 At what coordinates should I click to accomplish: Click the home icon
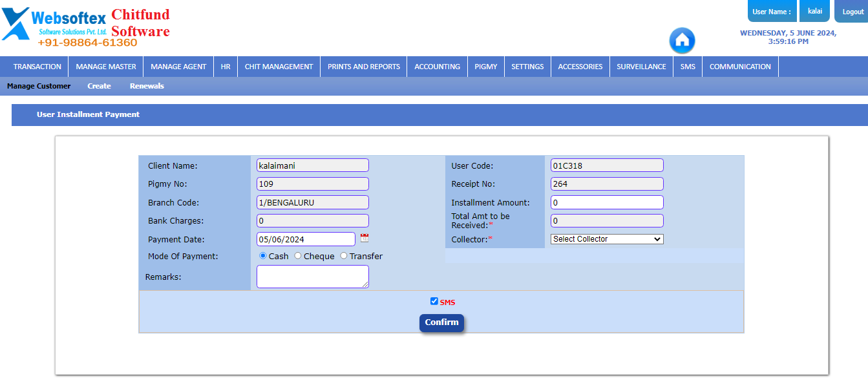(x=682, y=40)
